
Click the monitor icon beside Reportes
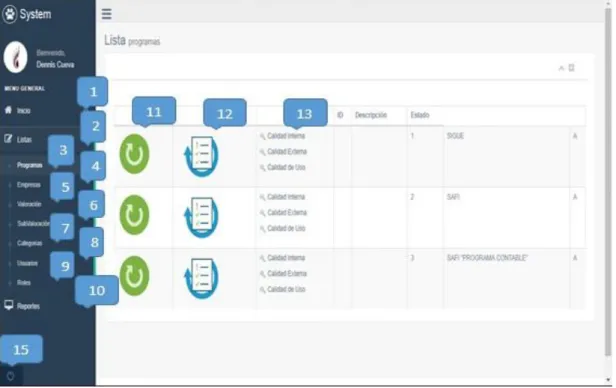(9, 305)
